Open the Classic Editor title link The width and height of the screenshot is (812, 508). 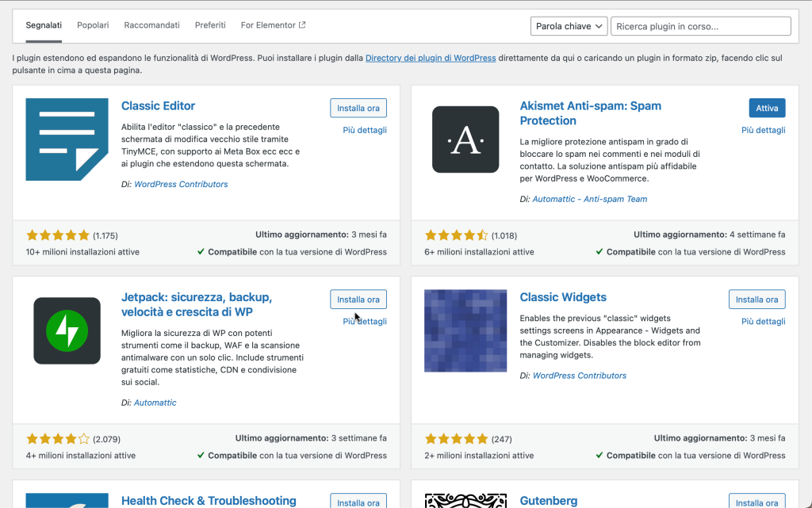[158, 106]
